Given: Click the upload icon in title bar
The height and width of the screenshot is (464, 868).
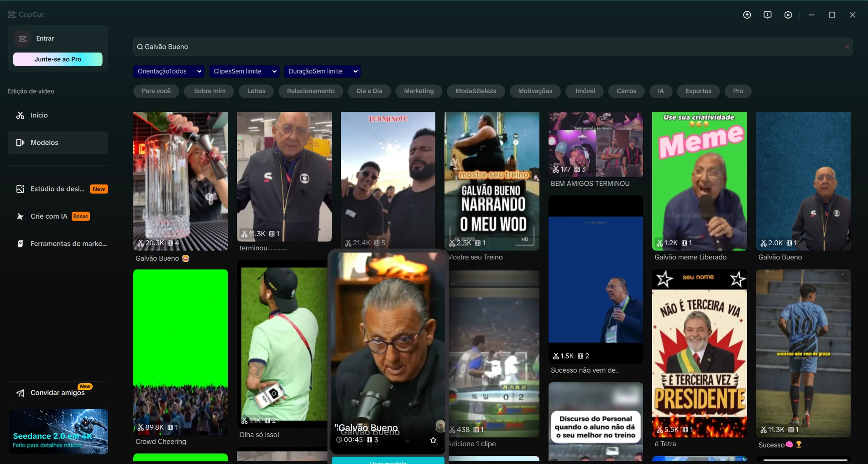Looking at the screenshot, I should coord(747,15).
